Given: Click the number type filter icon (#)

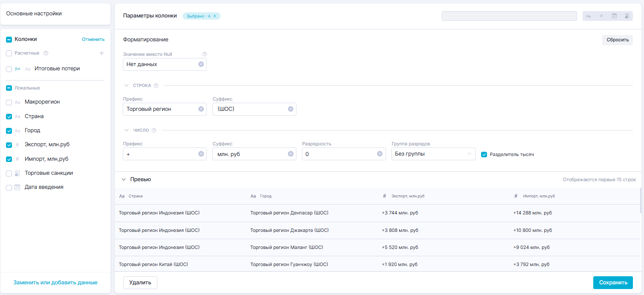Looking at the screenshot, I should point(601,16).
